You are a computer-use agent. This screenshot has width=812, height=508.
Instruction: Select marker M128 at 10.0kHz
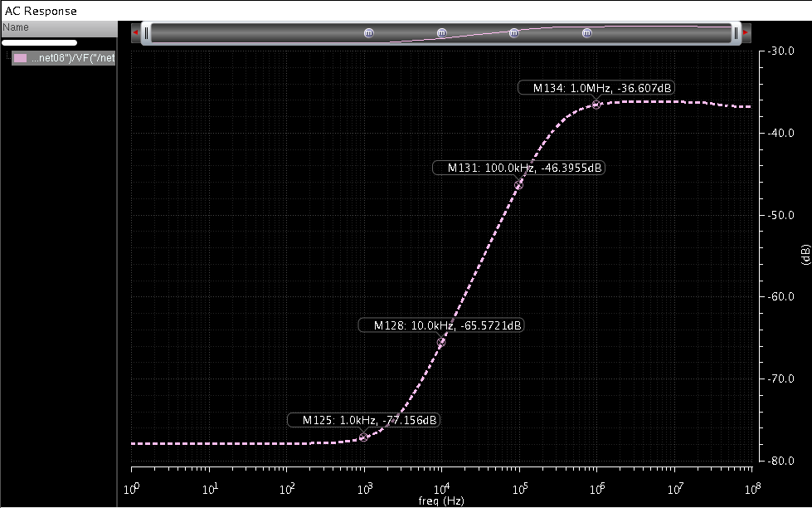pyautogui.click(x=441, y=343)
